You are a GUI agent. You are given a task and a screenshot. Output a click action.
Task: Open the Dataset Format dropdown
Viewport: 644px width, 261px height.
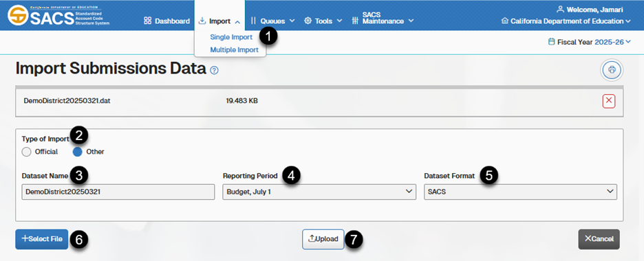pos(520,192)
